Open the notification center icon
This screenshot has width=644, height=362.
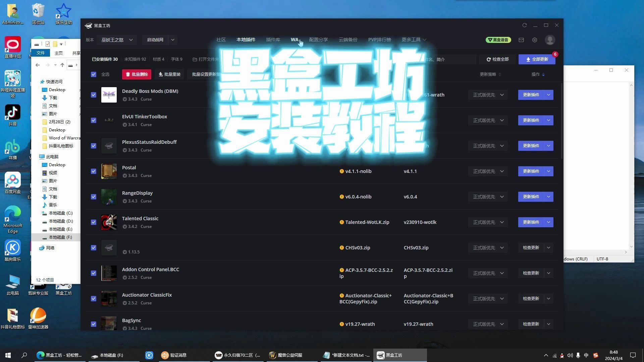click(x=633, y=355)
